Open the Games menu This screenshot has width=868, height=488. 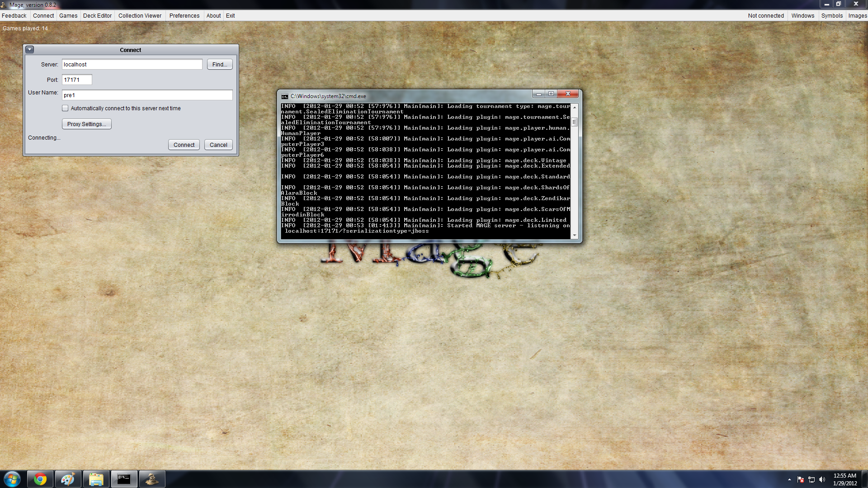click(x=68, y=16)
